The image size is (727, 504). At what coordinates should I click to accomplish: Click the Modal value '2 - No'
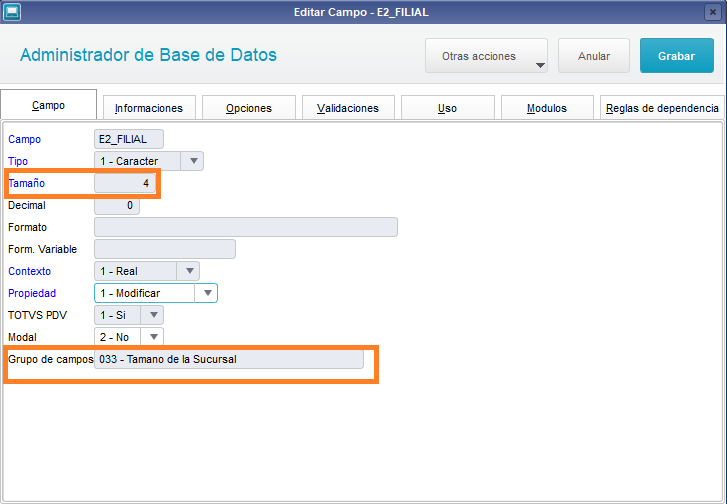pos(115,337)
